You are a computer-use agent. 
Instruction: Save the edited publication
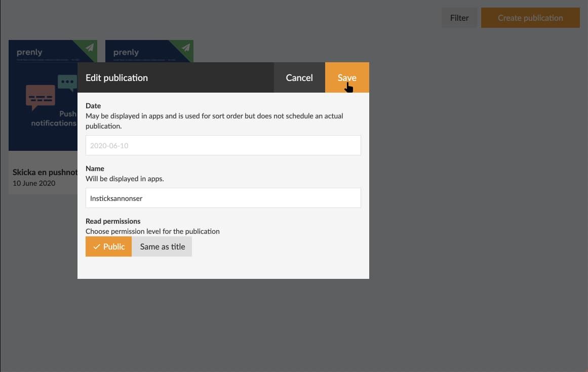pos(347,77)
